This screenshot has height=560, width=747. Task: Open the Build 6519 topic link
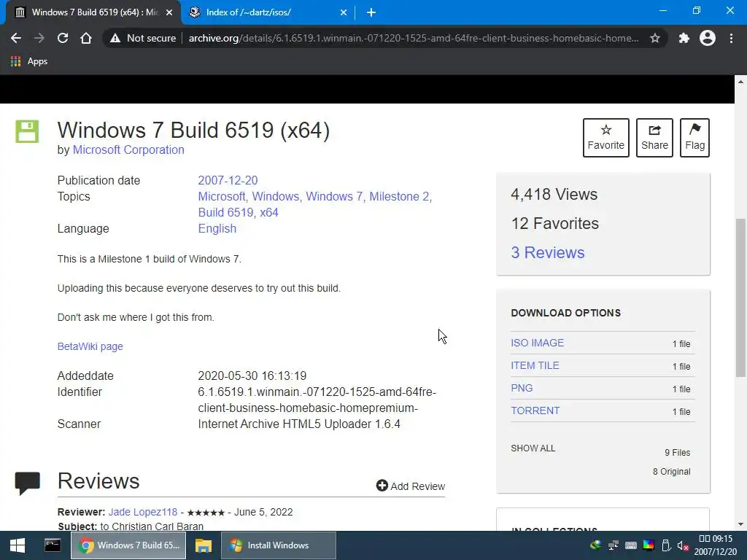click(226, 212)
